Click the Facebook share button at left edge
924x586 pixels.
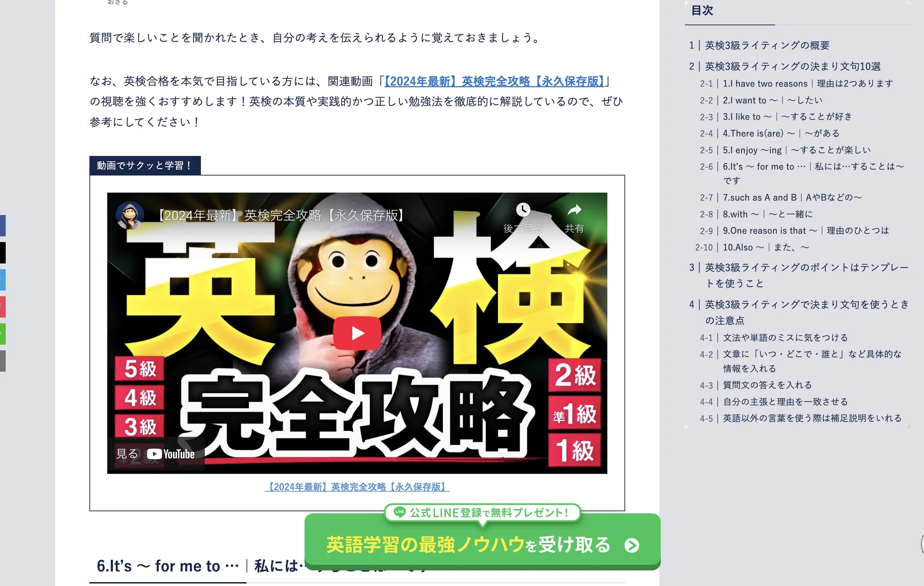(2, 225)
